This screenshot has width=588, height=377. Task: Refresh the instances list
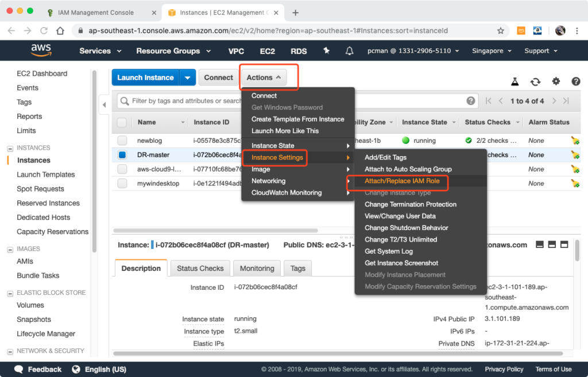tap(536, 81)
